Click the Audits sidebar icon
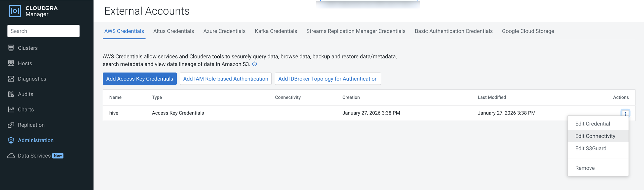 [x=11, y=94]
